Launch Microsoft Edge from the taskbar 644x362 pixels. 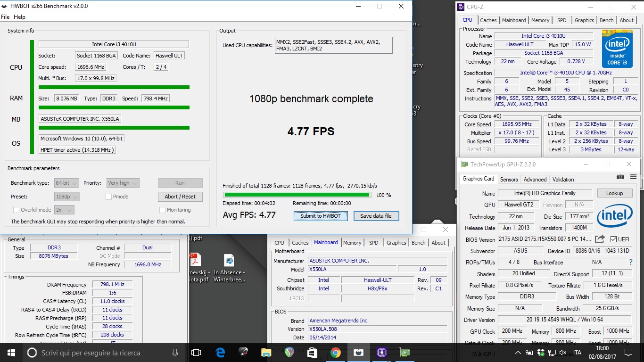click(220, 353)
